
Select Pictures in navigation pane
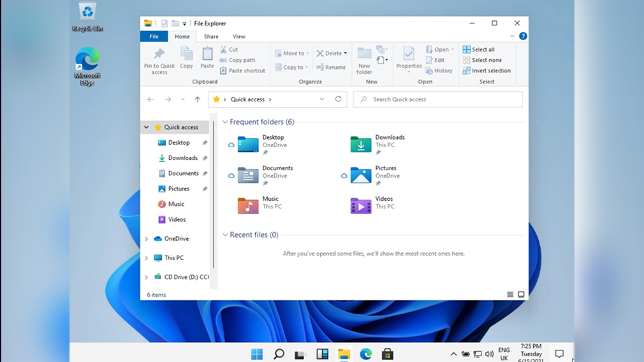(179, 189)
